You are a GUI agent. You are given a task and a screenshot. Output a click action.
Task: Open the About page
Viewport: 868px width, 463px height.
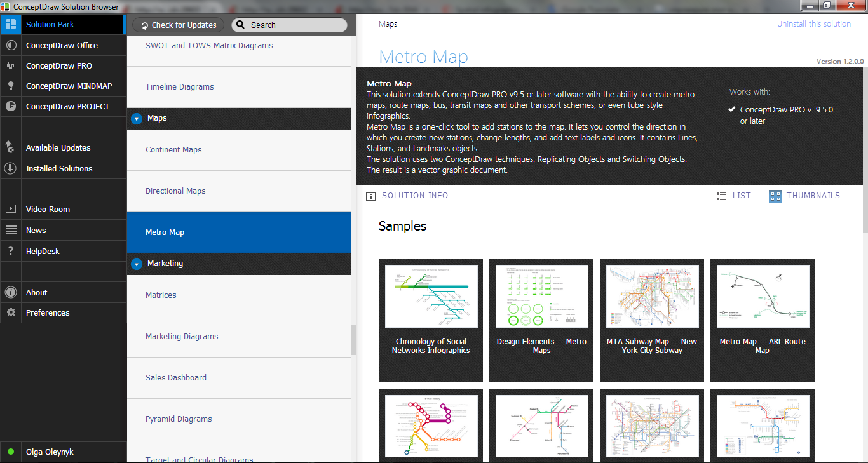pyautogui.click(x=62, y=293)
